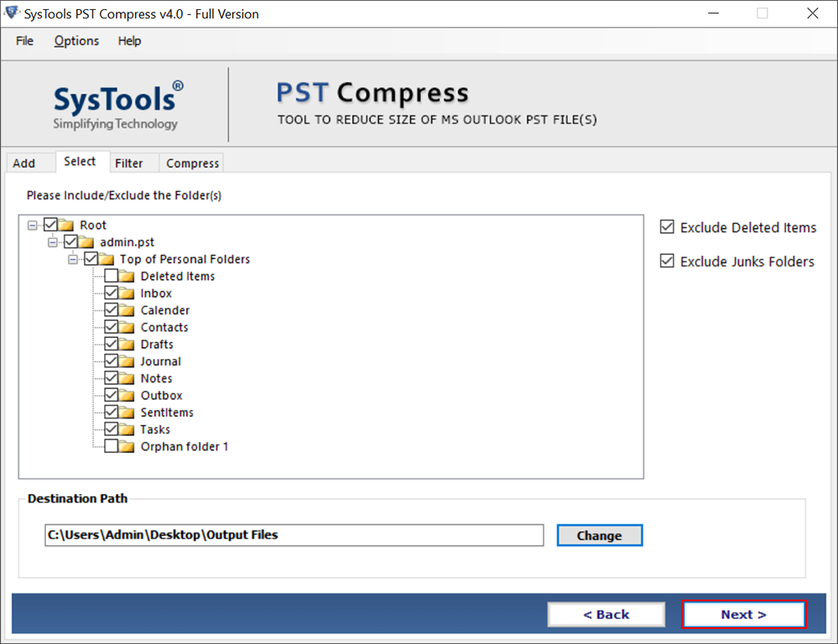838x644 pixels.
Task: Click the Drafts folder icon
Action: click(x=127, y=344)
